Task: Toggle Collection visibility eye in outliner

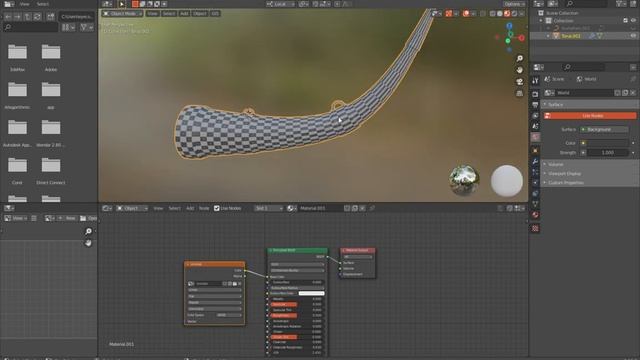Action: click(x=633, y=20)
